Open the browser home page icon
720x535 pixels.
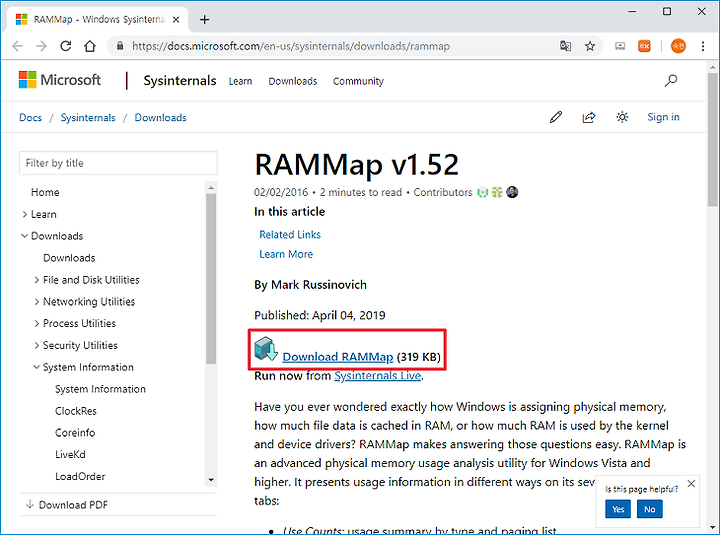[x=90, y=46]
